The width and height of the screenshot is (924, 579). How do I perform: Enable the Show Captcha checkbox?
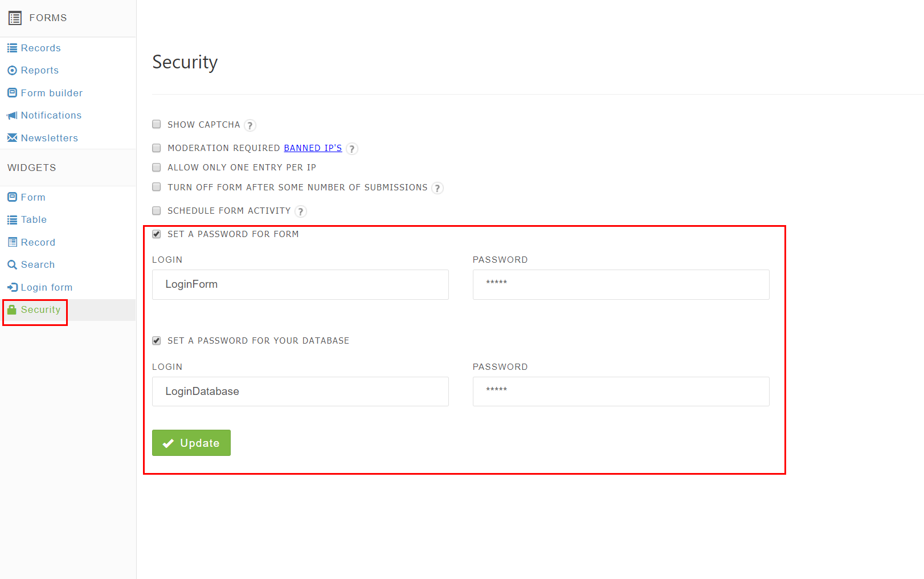[157, 124]
